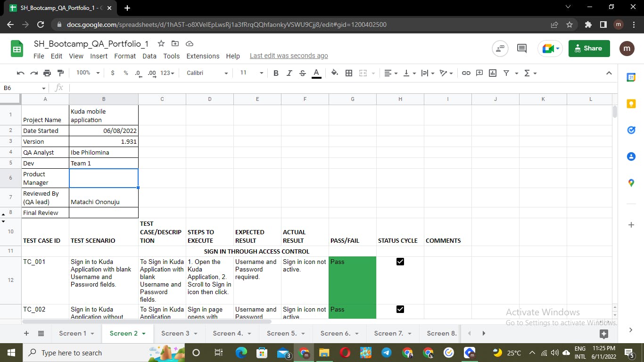Open the Explore button at bottom right
The image size is (644, 362).
pos(604,334)
